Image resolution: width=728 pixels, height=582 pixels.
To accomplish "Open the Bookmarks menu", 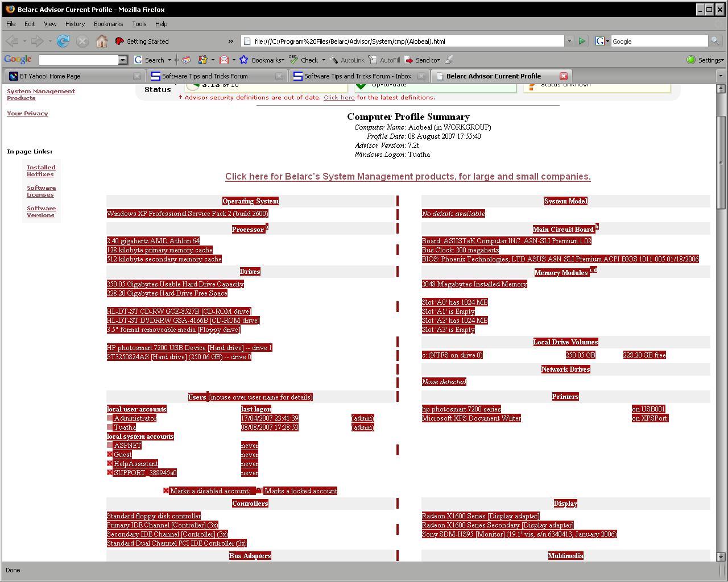I will click(108, 24).
